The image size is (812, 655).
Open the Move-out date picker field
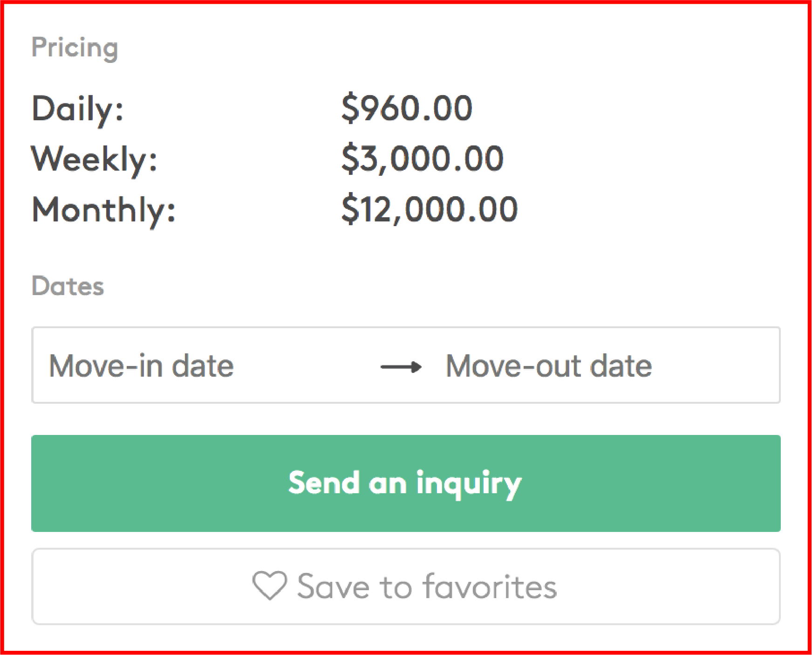548,366
